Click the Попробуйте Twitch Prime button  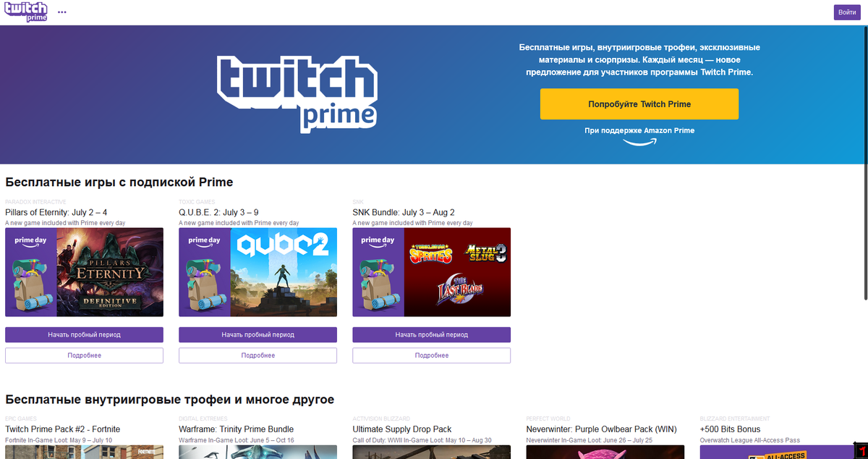click(639, 104)
